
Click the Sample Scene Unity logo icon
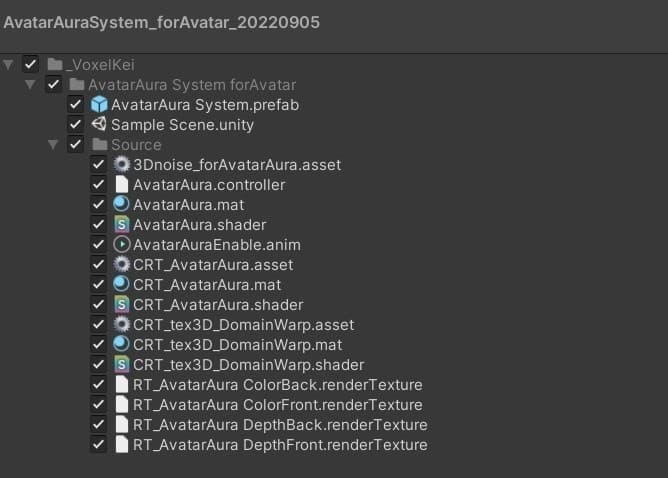coord(99,125)
